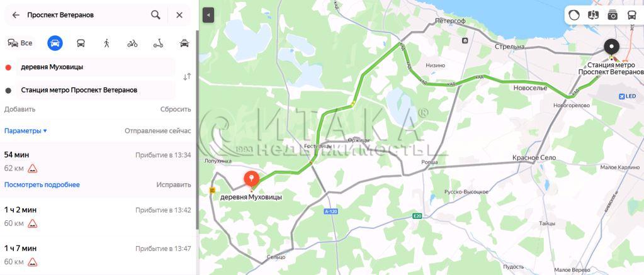Click the magnifying glass search icon
The width and height of the screenshot is (644, 275).
coord(155,15)
